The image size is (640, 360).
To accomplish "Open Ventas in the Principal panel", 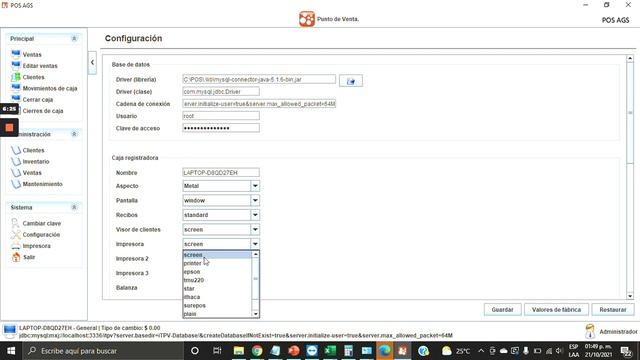I will [32, 55].
